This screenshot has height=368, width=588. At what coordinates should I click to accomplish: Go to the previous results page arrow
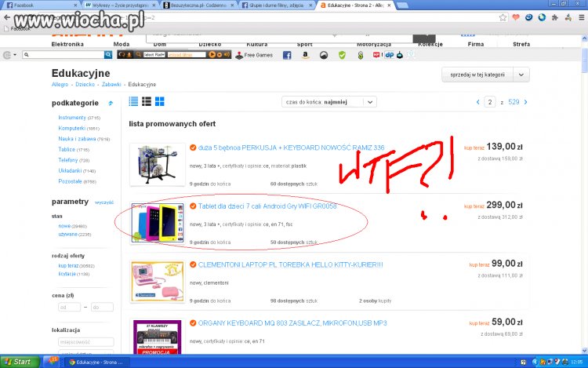477,102
